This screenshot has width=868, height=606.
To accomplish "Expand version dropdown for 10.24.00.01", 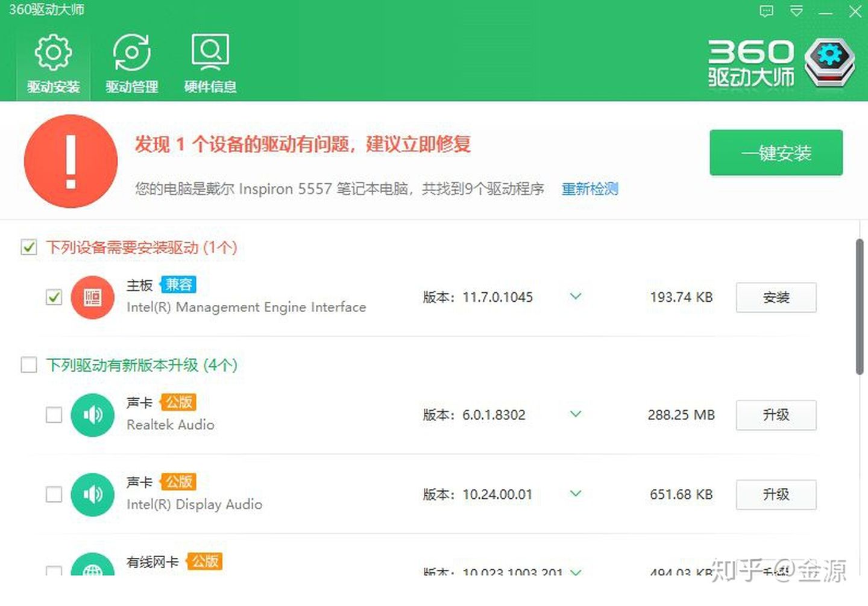I will (576, 494).
